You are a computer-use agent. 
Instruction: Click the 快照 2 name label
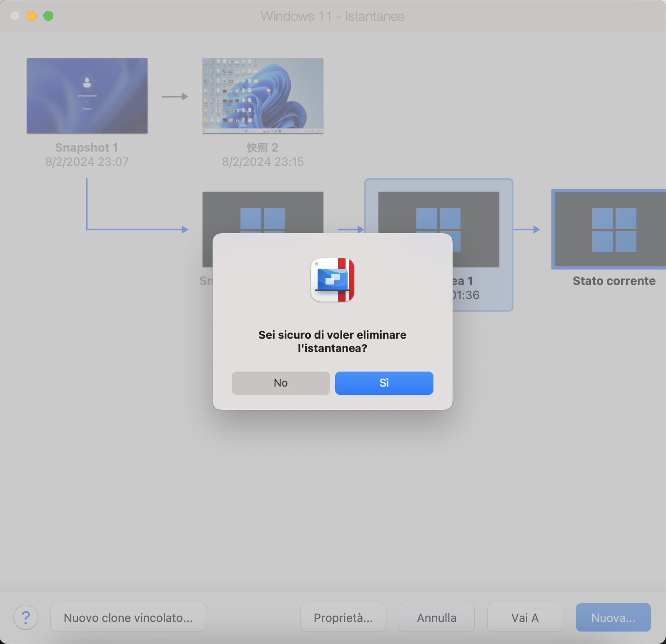(263, 147)
